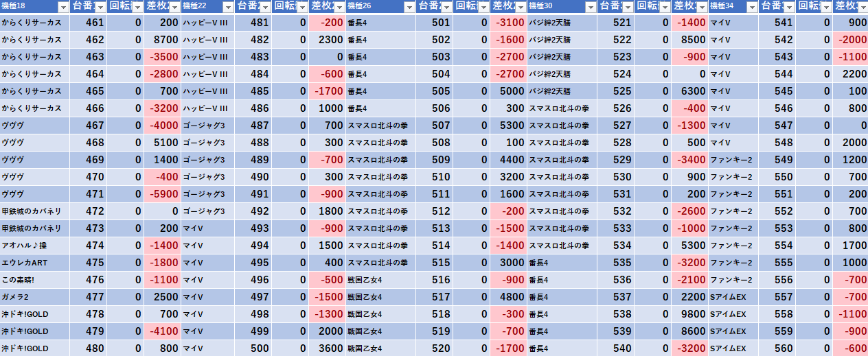The width and height of the screenshot is (868, 356).
Task: Select the 1700 value cell in row 554
Action: tap(851, 246)
